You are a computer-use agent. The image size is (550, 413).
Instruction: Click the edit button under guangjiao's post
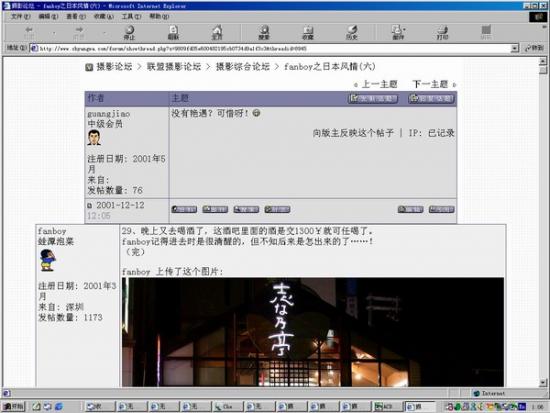pos(410,209)
